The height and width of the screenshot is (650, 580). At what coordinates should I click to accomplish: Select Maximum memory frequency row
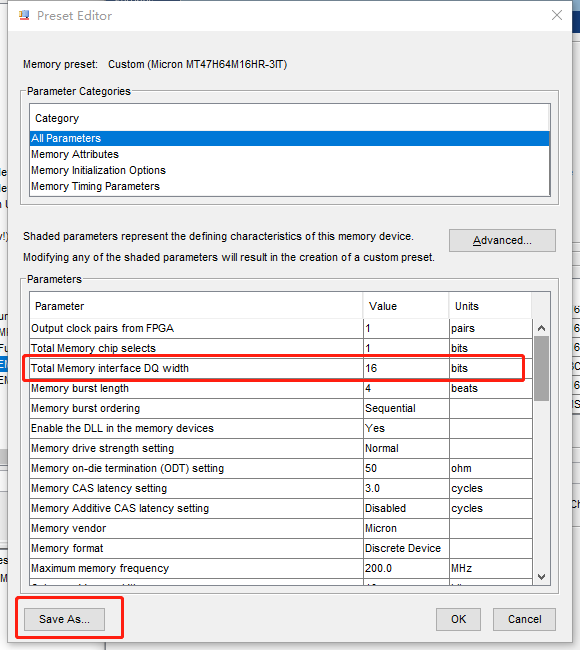coord(281,568)
